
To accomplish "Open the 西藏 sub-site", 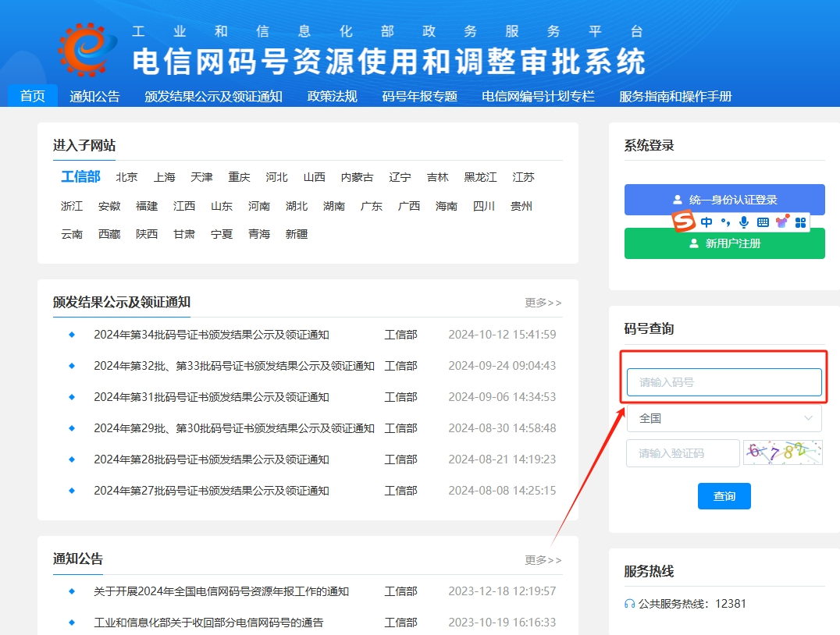I will tap(109, 234).
